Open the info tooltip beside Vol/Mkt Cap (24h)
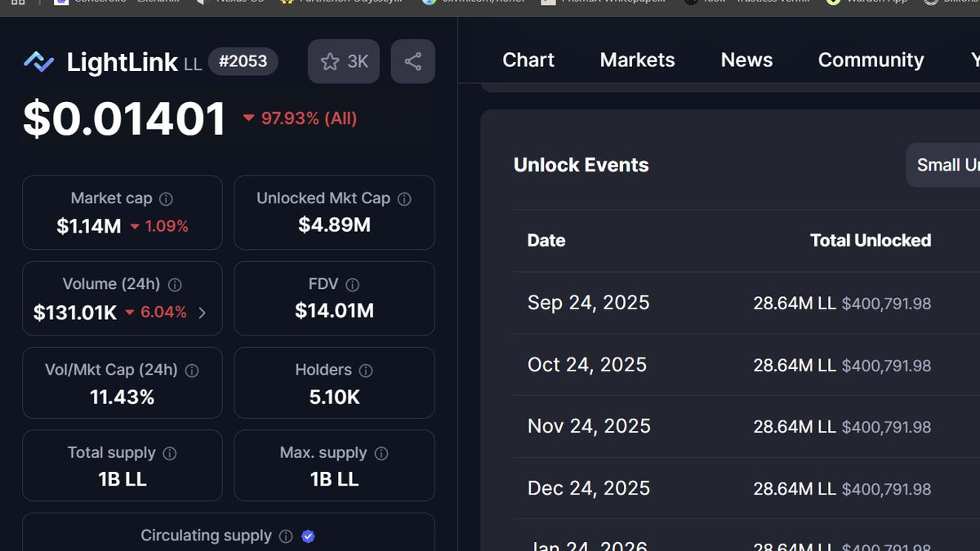The image size is (980, 551). click(x=192, y=370)
